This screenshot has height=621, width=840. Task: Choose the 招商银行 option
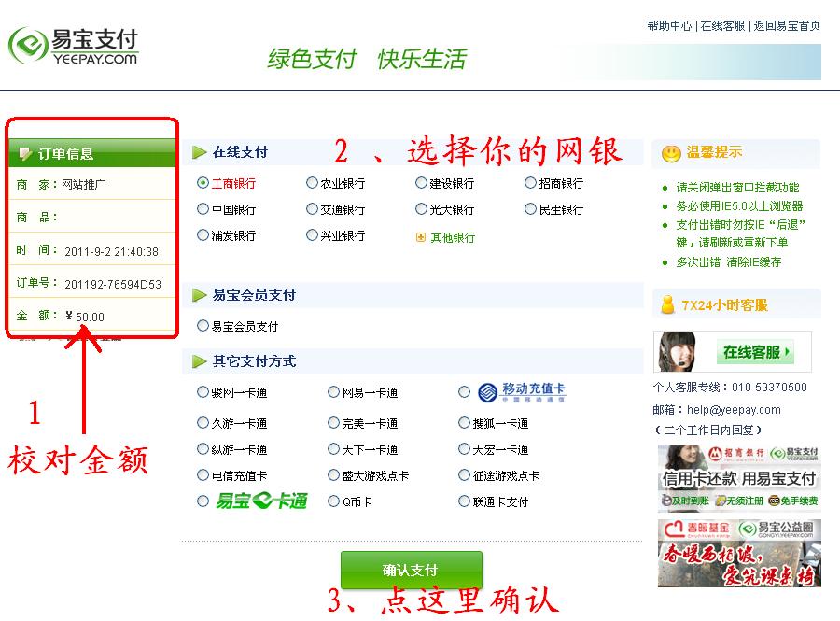point(530,183)
